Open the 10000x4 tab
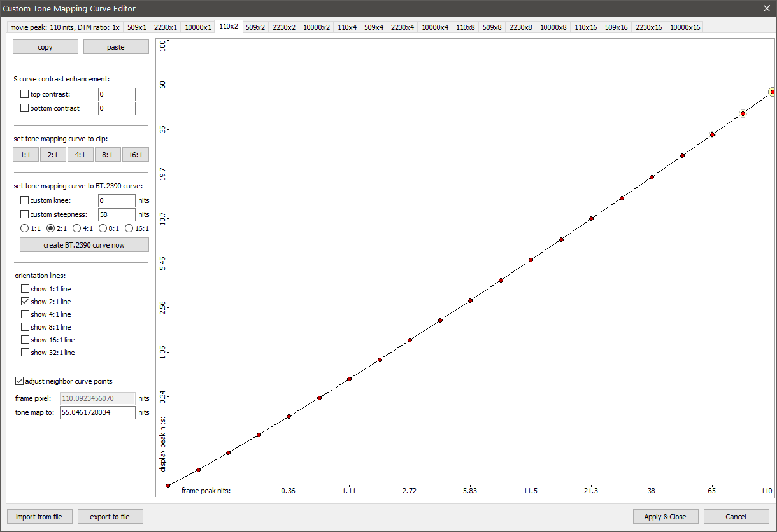Viewport: 777px width, 532px height. 435,27
